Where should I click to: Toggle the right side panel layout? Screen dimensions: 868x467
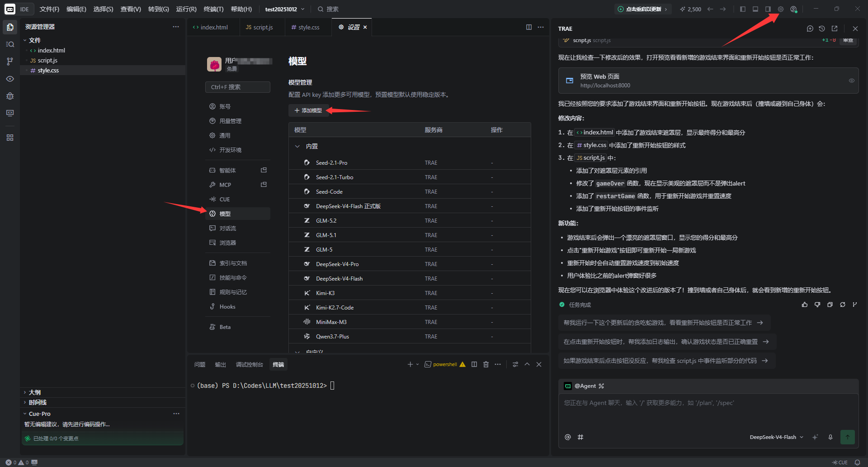768,9
